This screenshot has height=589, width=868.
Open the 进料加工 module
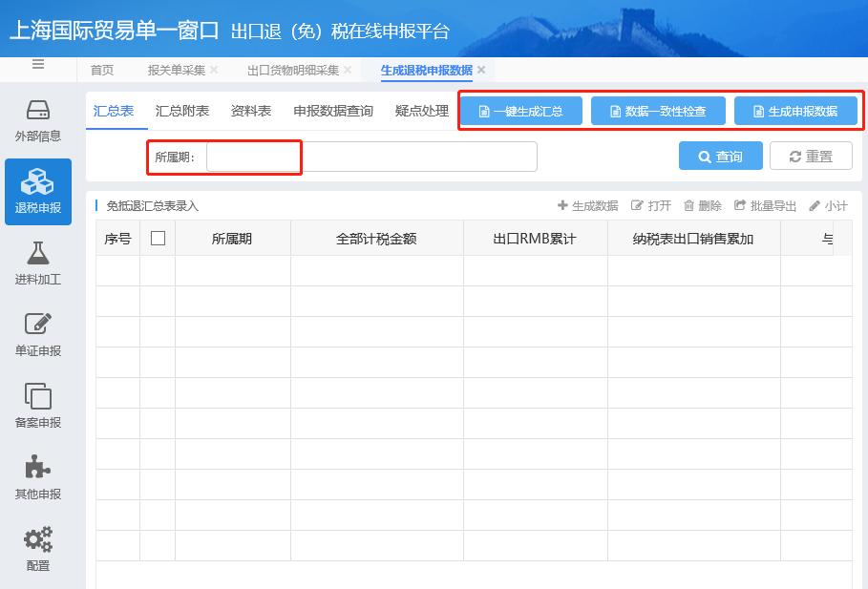37,263
